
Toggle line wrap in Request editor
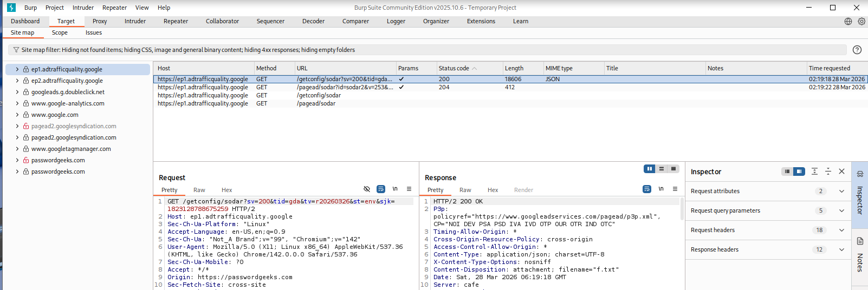381,189
